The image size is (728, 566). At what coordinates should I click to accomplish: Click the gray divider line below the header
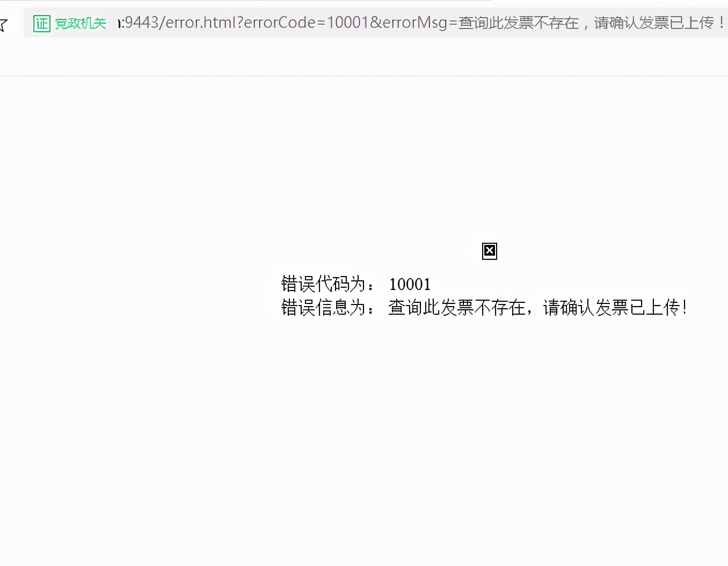(364, 76)
